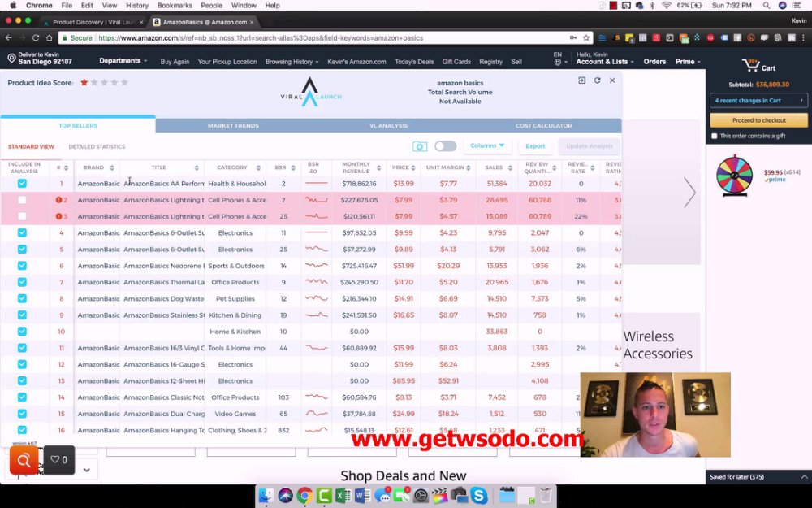Click the first star of Product Idea Score

pos(84,82)
